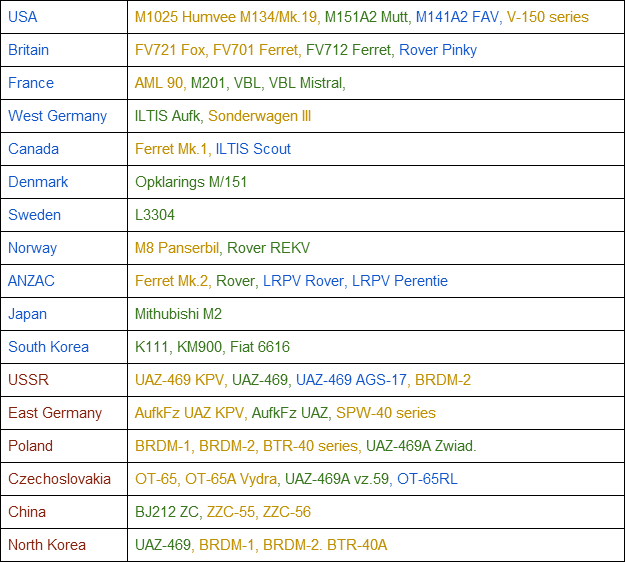Select M141A2 FAV in USA row
Screen dimensions: 625x562
tap(457, 17)
